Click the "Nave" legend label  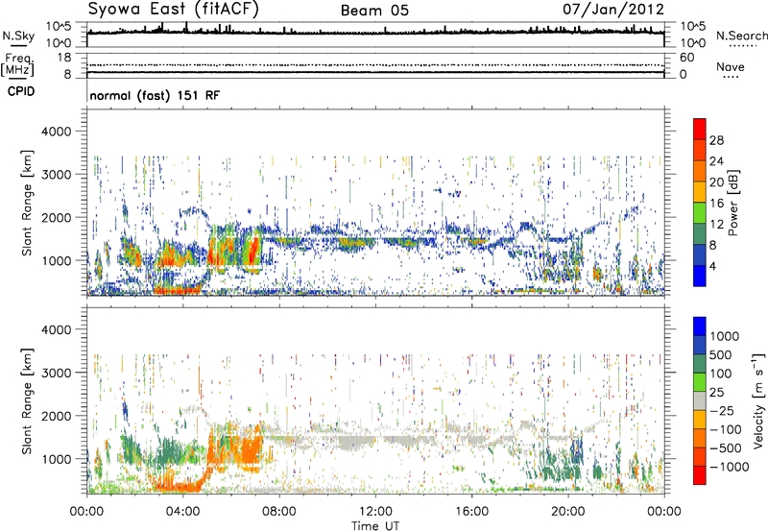click(731, 66)
